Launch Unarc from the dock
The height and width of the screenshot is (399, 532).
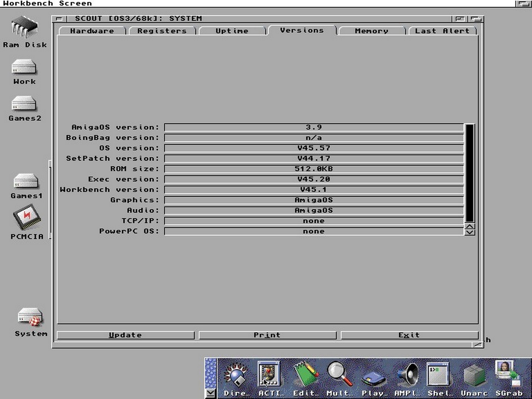(x=474, y=379)
